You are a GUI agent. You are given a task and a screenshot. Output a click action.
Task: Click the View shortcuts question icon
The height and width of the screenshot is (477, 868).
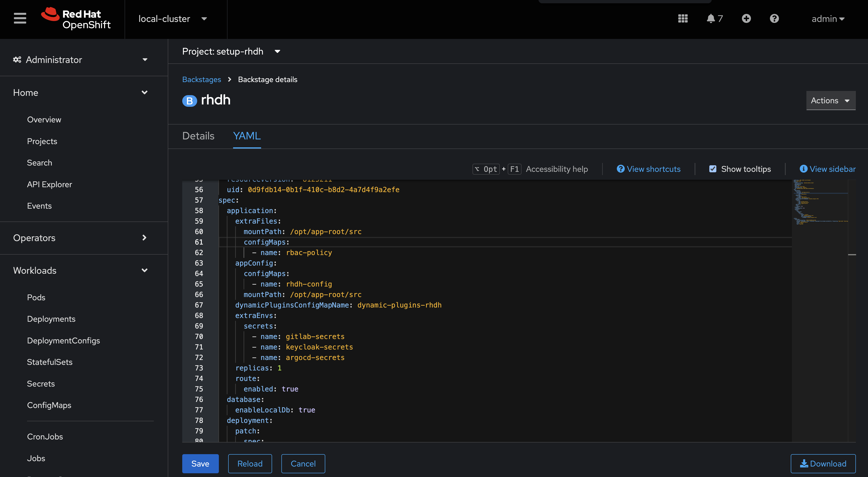[x=620, y=169]
